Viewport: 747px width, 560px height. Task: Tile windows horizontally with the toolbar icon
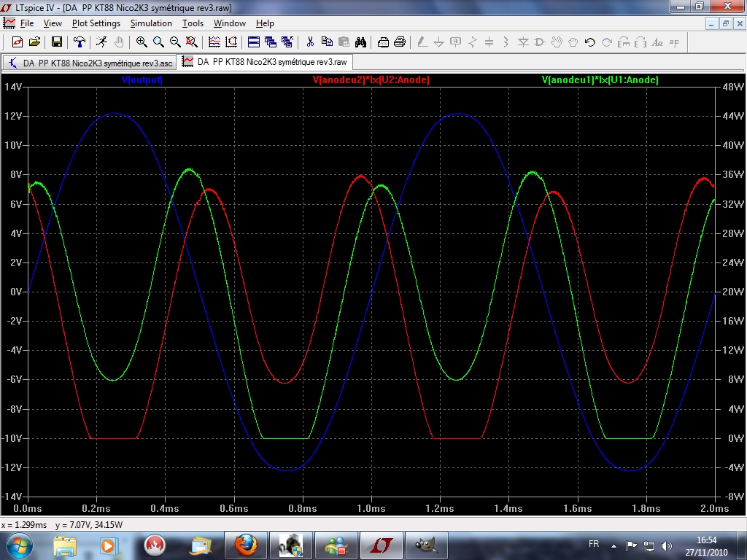click(x=253, y=42)
